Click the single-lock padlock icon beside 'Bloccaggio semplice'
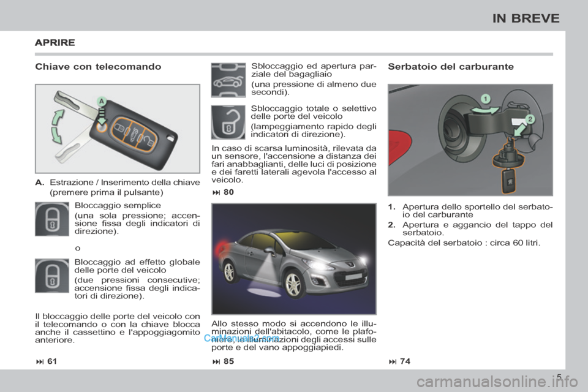The width and height of the screenshot is (588, 392). coord(52,219)
